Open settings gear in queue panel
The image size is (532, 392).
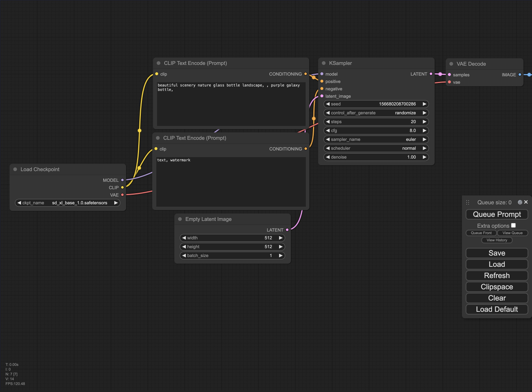[520, 202]
